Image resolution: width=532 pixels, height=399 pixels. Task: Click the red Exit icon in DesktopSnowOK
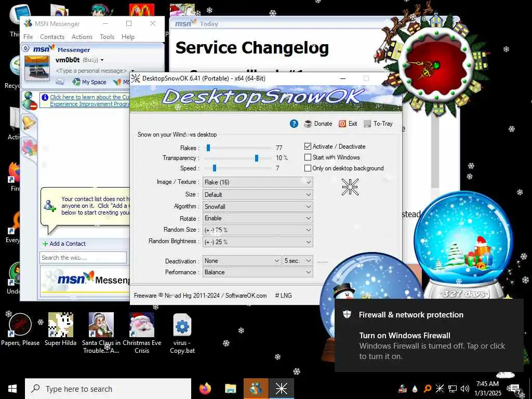(342, 124)
